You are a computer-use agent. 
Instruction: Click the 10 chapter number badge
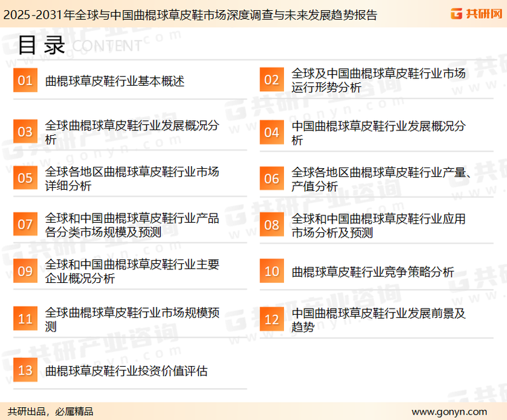tap(271, 271)
